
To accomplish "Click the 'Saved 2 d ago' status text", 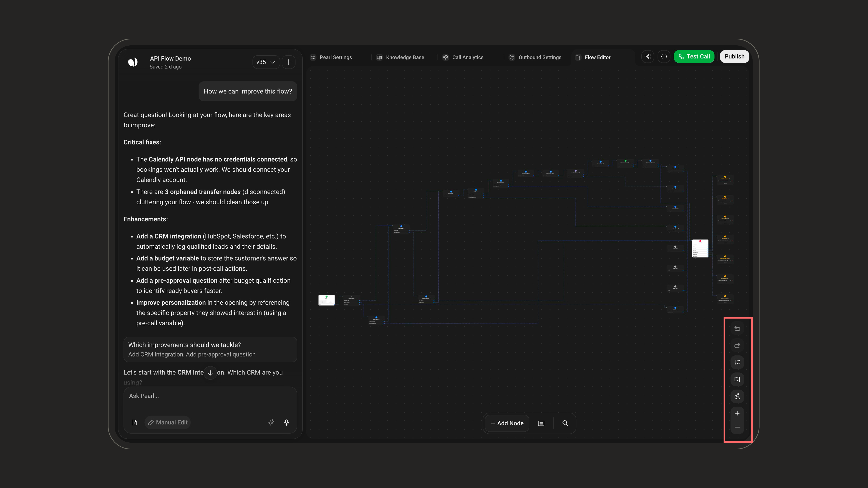I will click(165, 67).
